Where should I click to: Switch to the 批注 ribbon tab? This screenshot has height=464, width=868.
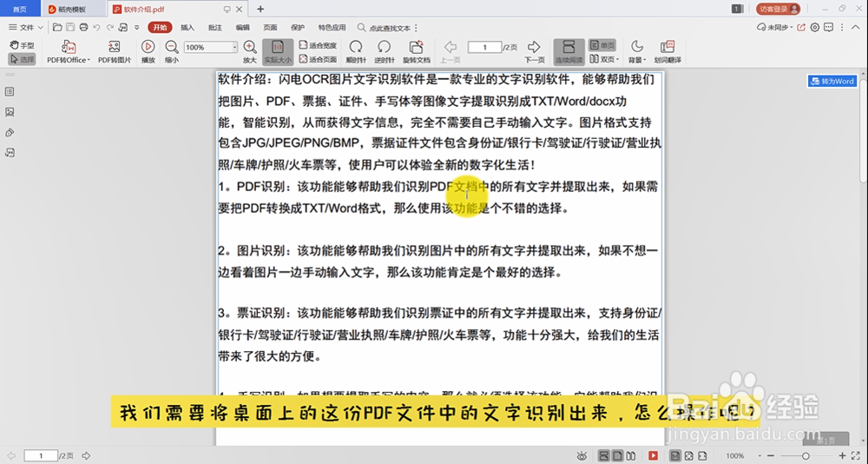[x=214, y=27]
